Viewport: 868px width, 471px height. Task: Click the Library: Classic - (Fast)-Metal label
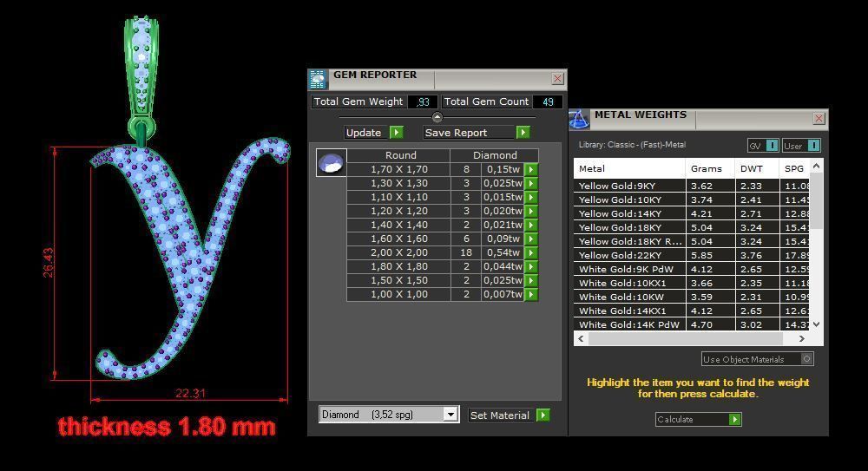(632, 145)
